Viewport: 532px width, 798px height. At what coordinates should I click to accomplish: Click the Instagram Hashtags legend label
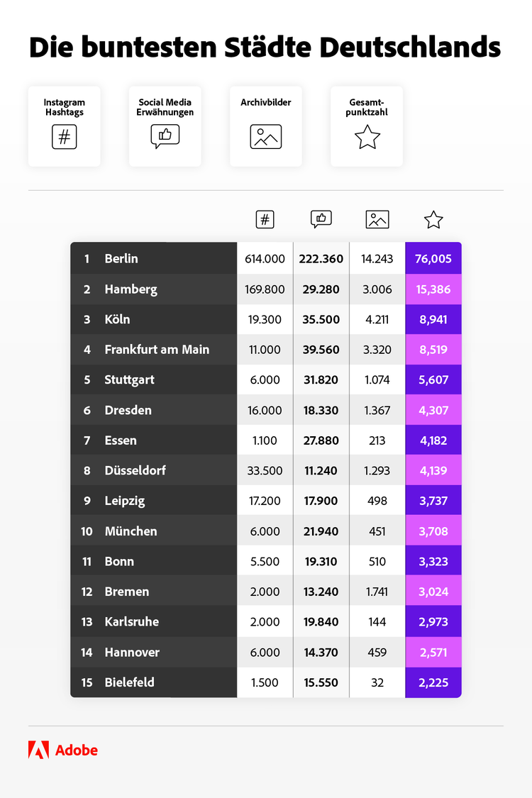pyautogui.click(x=64, y=107)
